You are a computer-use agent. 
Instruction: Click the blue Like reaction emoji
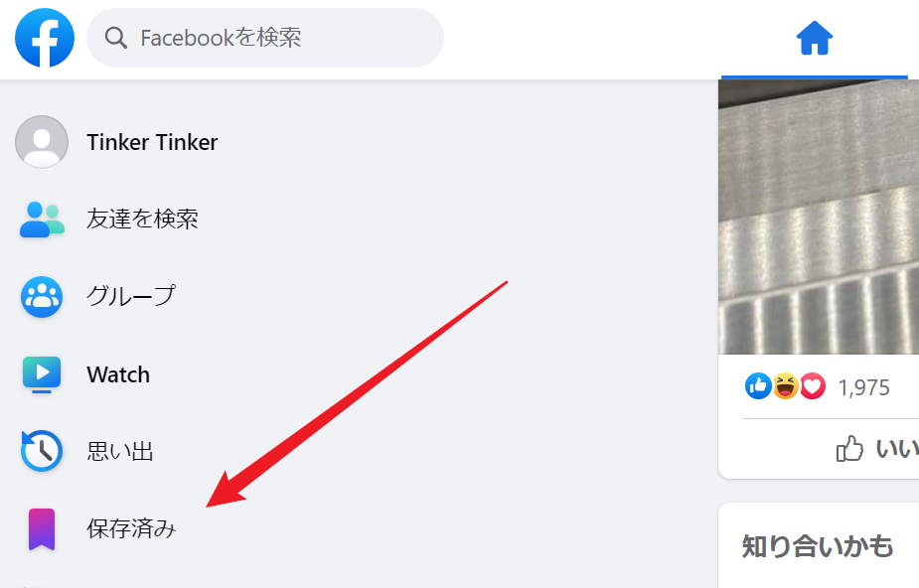coord(758,386)
